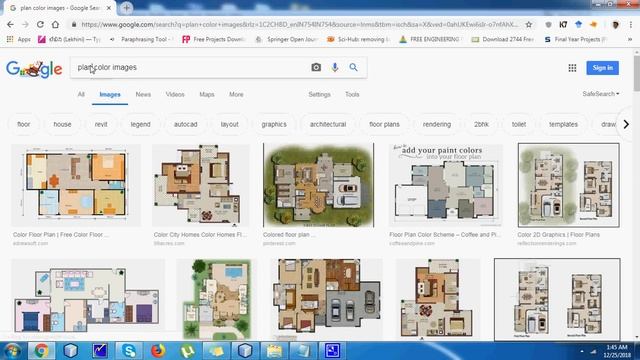Filter results by the toilet chip
The image size is (640, 360).
[x=519, y=124]
